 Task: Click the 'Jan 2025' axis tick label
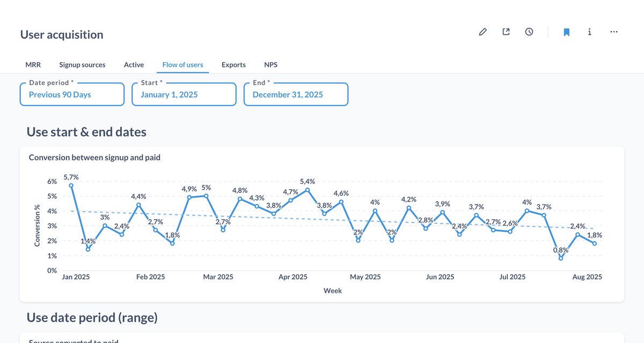76,277
